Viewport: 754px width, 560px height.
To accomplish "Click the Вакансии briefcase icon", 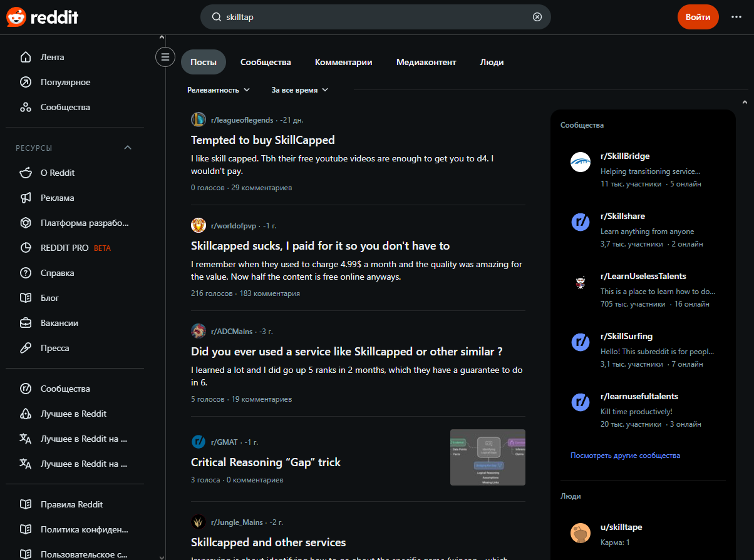I will [26, 323].
